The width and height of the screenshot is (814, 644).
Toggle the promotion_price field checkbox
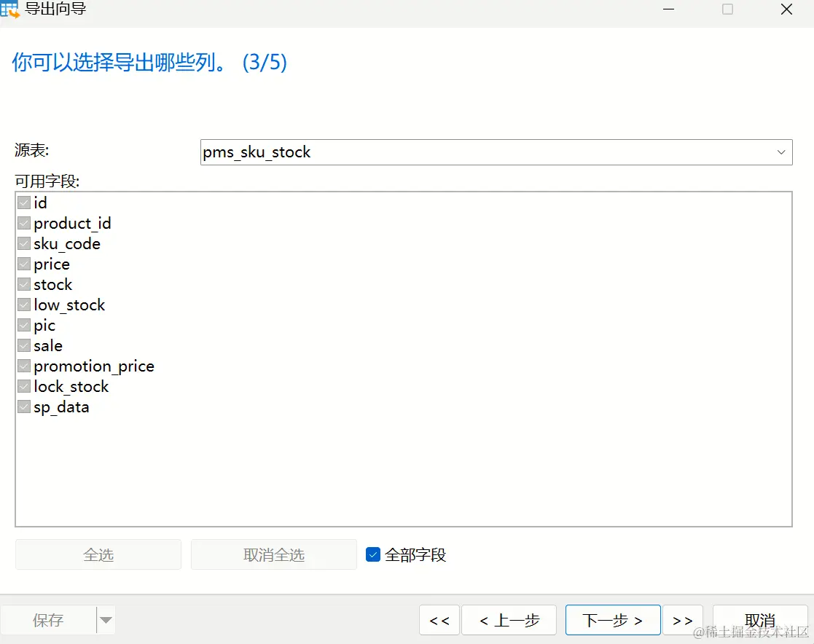(x=24, y=366)
